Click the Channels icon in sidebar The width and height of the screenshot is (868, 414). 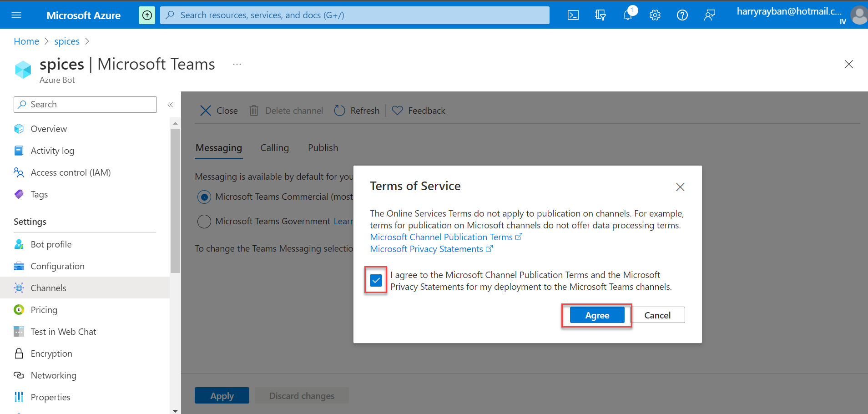click(x=19, y=288)
